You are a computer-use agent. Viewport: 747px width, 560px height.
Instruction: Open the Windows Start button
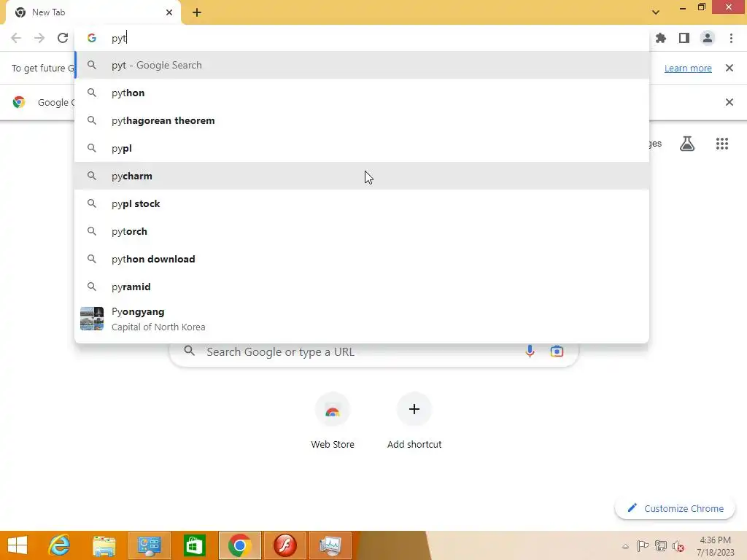point(18,545)
